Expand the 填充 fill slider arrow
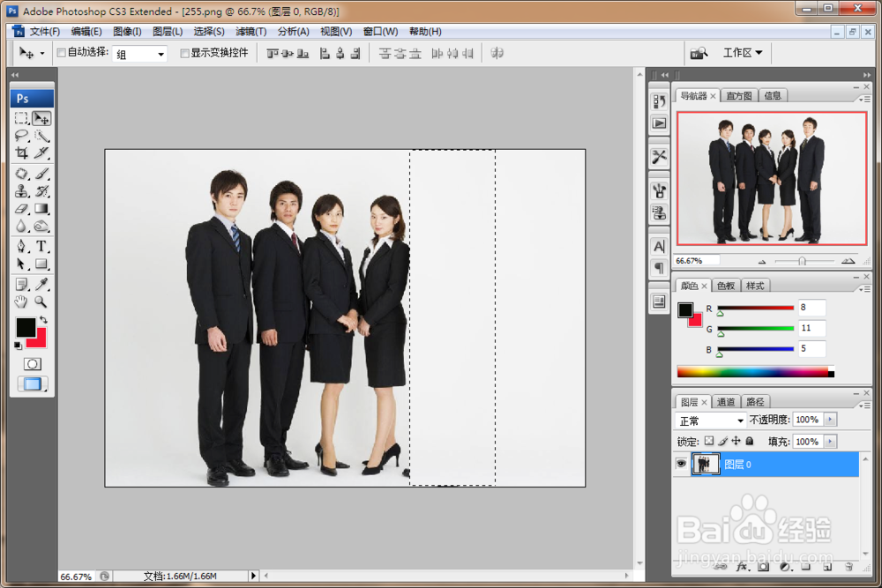The width and height of the screenshot is (882, 588). (830, 442)
